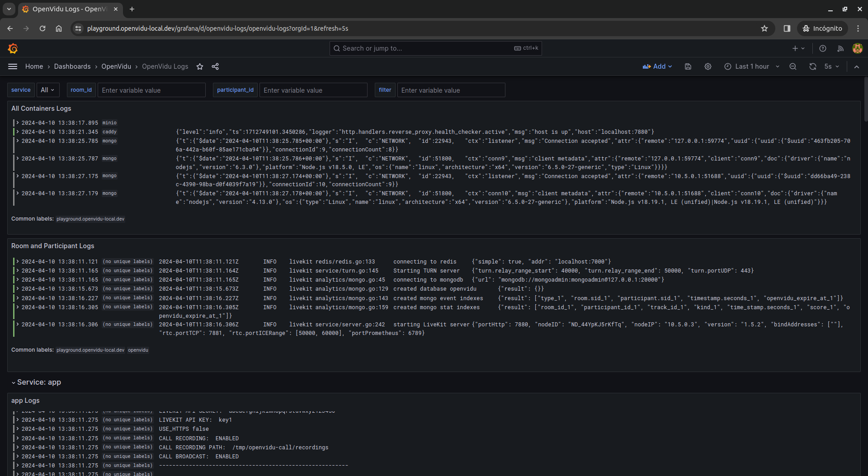Screen dimensions: 868x476
Task: Save dashboard using disk icon
Action: tap(688, 66)
